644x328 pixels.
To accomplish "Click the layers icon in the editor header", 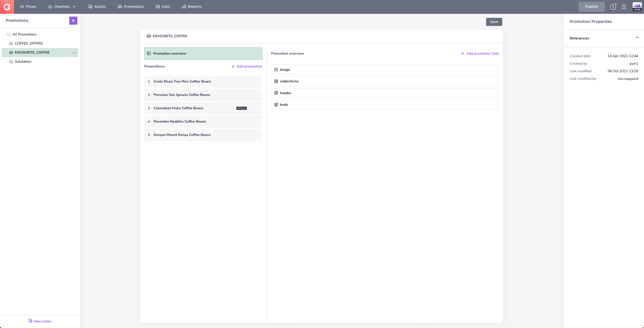I will pyautogui.click(x=149, y=36).
